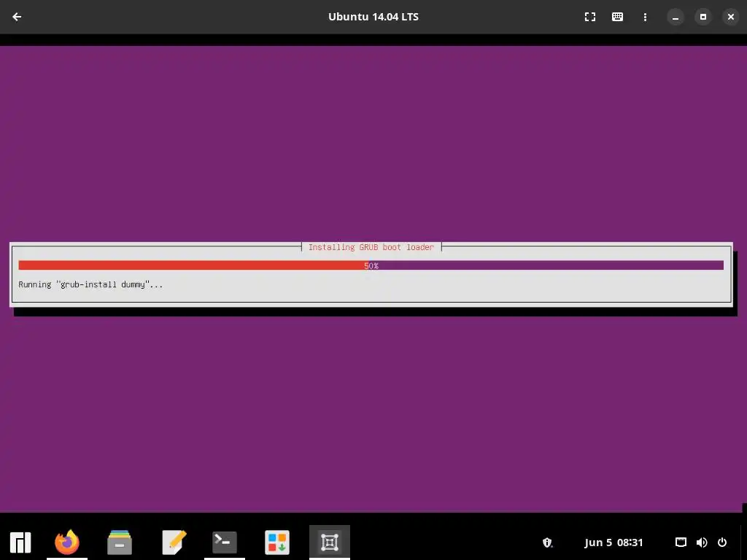Open the keyboard shortcuts menu icon

pyautogui.click(x=617, y=17)
